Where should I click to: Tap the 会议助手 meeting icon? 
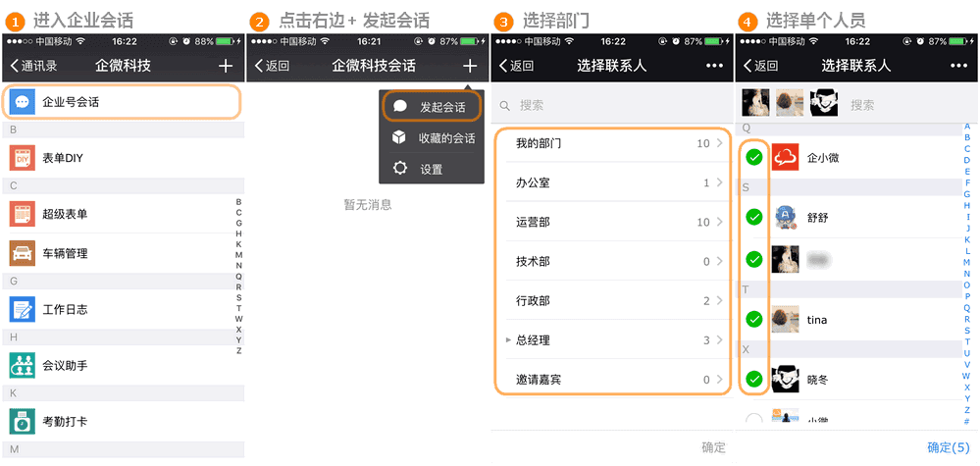(x=22, y=365)
